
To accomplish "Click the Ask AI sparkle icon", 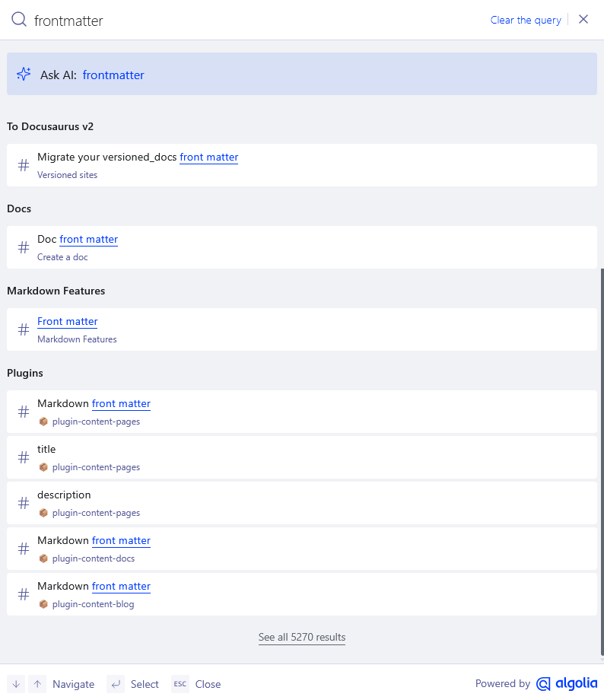I will pyautogui.click(x=24, y=74).
